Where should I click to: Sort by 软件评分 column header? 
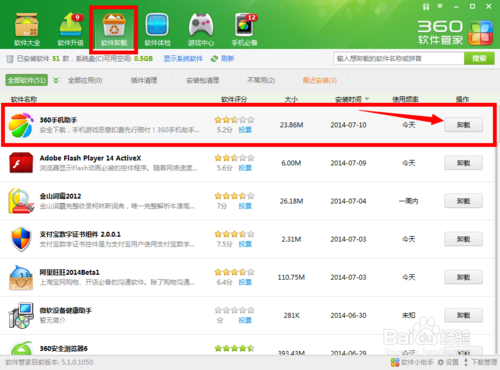point(234,99)
